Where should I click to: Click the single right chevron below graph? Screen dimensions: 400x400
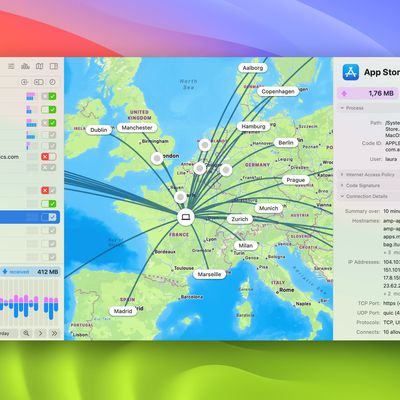click(41, 333)
